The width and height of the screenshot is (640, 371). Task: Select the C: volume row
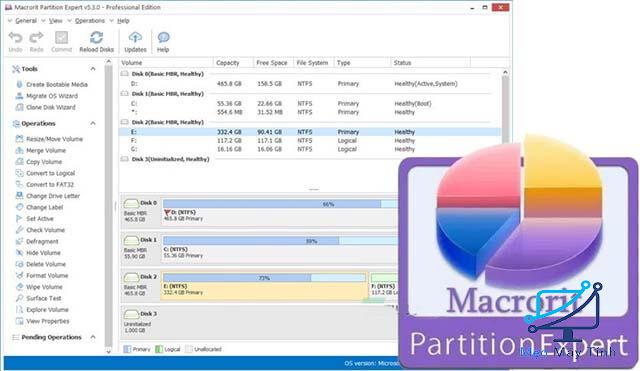310,104
